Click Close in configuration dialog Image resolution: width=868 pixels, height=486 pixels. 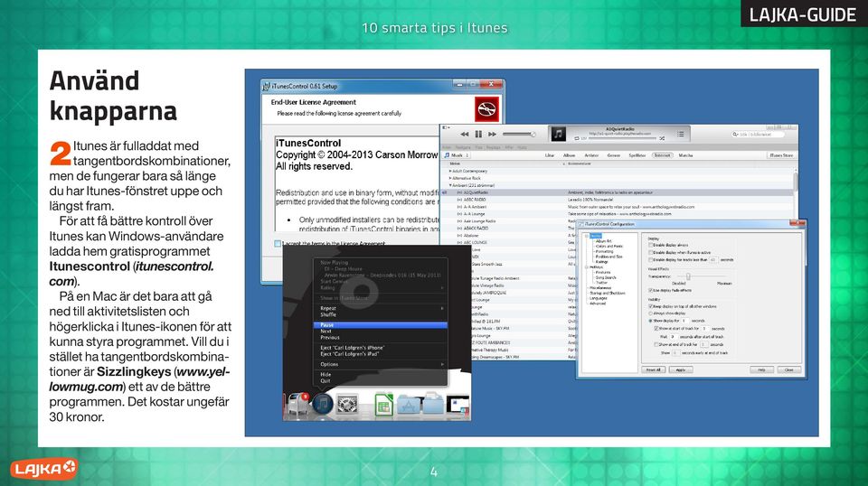coord(788,369)
